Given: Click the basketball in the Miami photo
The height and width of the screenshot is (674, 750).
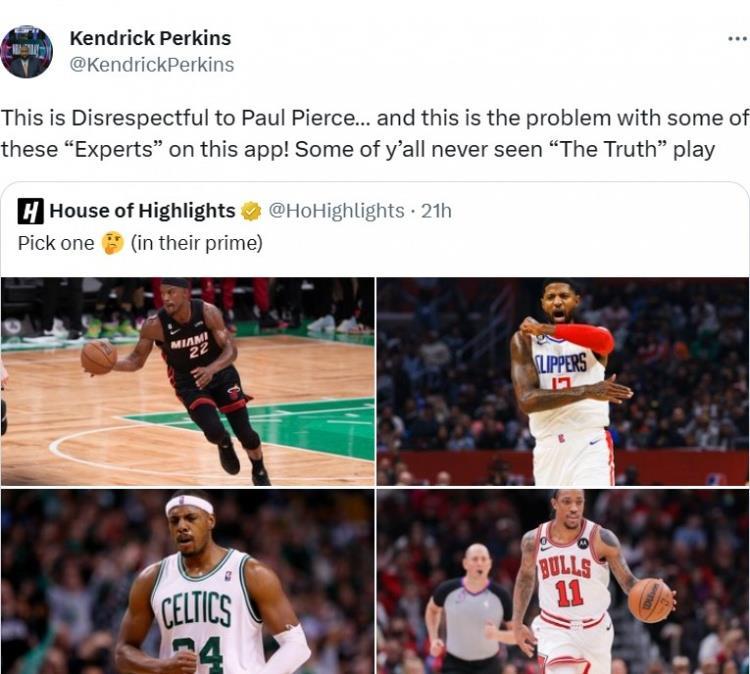Looking at the screenshot, I should pyautogui.click(x=99, y=357).
